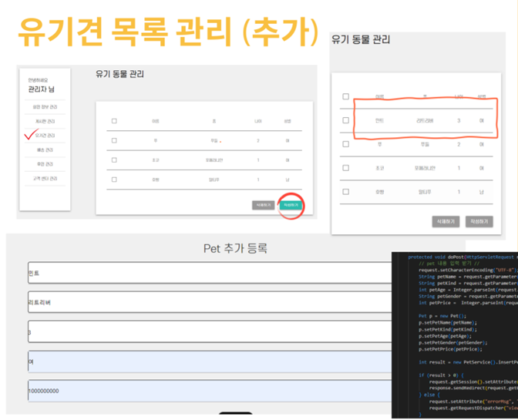Open 게시판 관리 in admin sidebar
518x420 pixels.
[x=45, y=121]
